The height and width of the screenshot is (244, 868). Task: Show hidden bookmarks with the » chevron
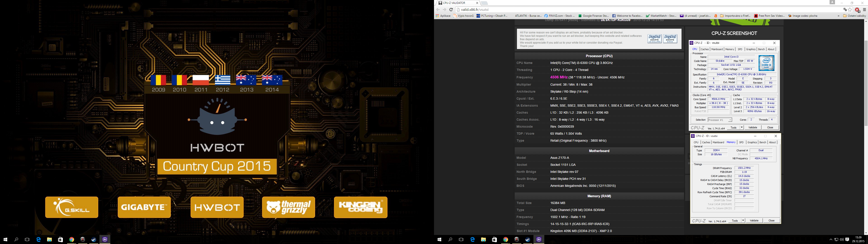(x=838, y=16)
